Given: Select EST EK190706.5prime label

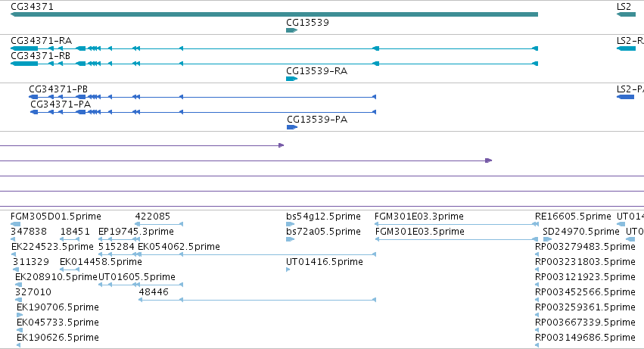Looking at the screenshot, I should [58, 308].
